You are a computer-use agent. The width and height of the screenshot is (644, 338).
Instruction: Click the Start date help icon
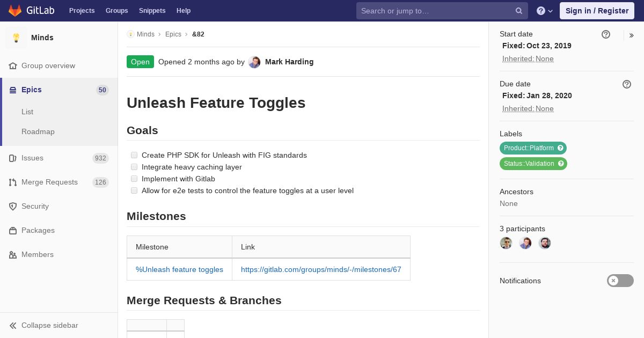pos(606,34)
